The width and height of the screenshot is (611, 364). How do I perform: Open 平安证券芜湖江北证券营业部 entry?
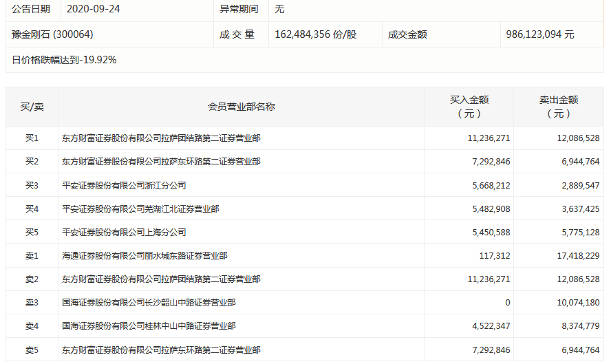(140, 208)
